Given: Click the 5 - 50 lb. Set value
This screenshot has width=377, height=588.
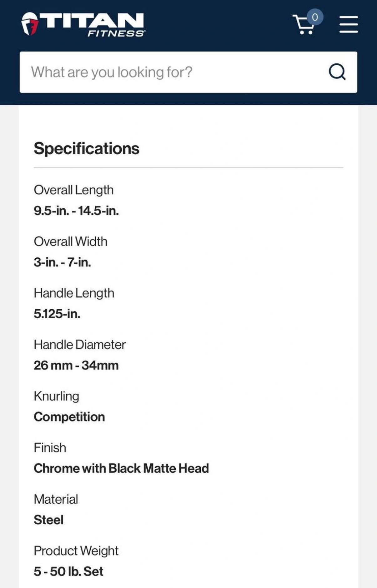Looking at the screenshot, I should point(68,571).
